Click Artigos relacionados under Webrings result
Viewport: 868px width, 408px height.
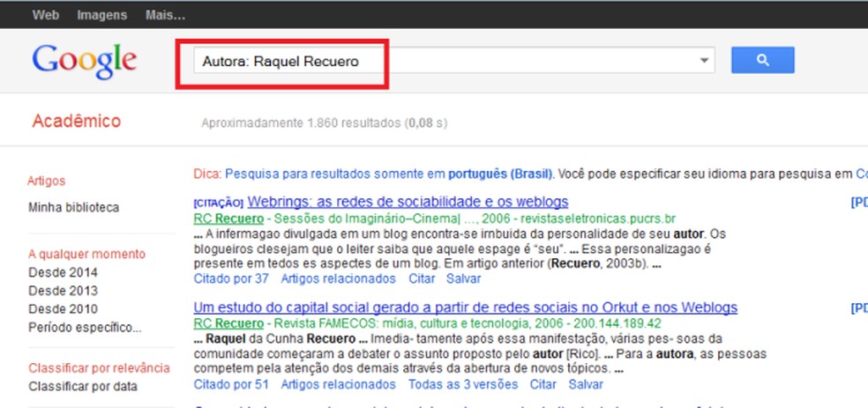338,278
